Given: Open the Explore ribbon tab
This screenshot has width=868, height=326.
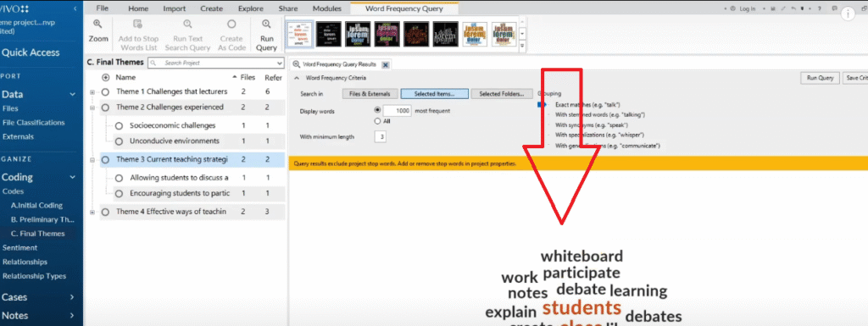Looking at the screenshot, I should coord(250,8).
